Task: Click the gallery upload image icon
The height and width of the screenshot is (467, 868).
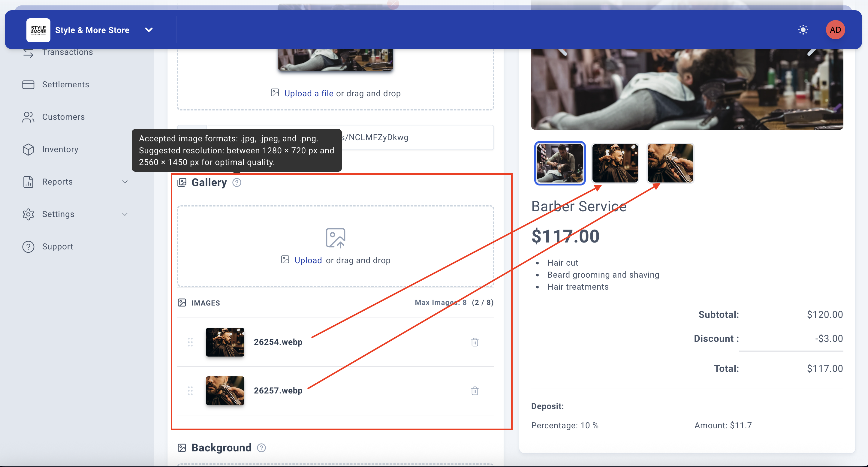Action: [x=335, y=238]
